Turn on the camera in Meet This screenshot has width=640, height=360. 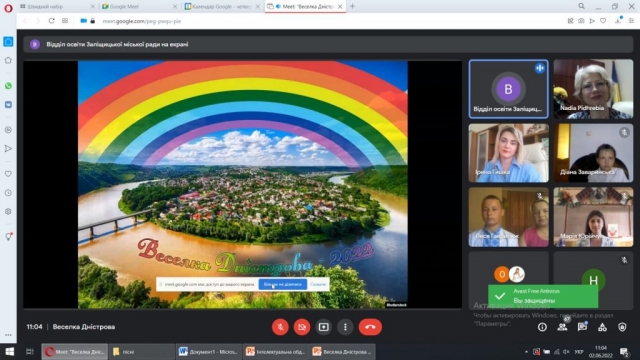(302, 327)
